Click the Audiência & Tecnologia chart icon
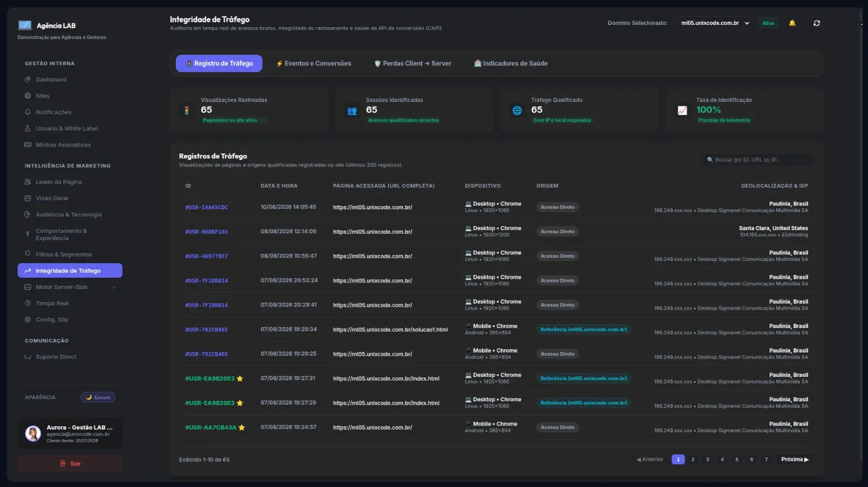Viewport: 868px width, 487px height. point(28,215)
